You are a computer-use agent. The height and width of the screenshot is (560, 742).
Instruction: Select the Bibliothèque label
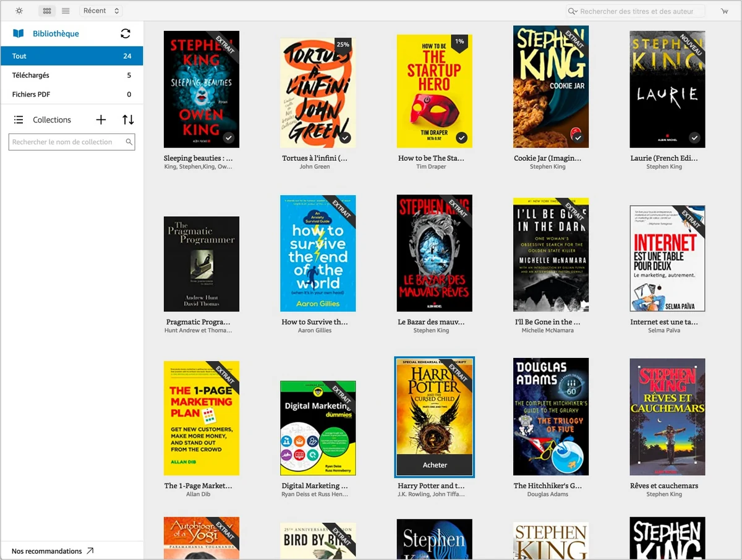56,33
